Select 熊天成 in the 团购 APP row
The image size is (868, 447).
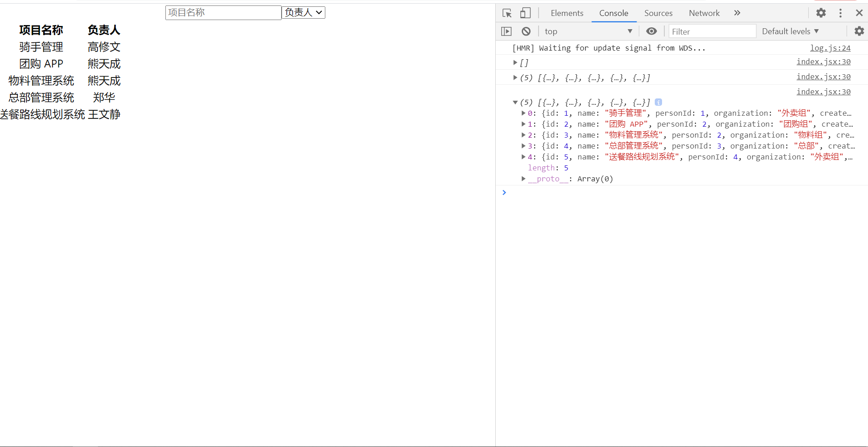(x=104, y=64)
